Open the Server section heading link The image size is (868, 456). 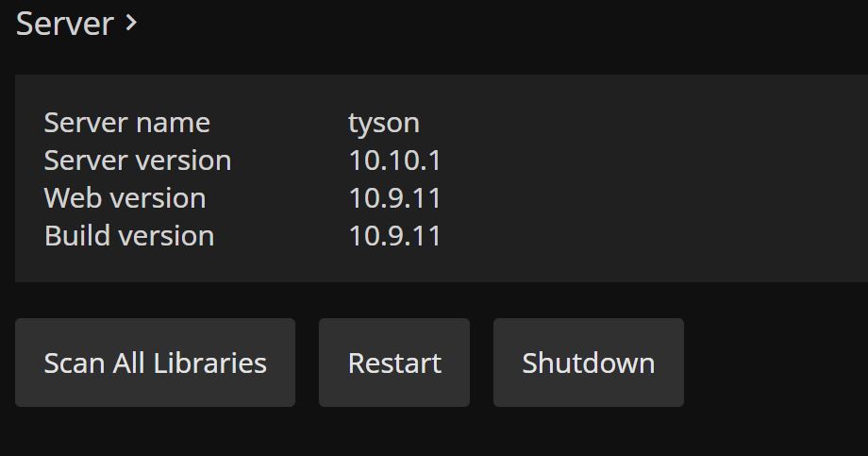coord(64,24)
